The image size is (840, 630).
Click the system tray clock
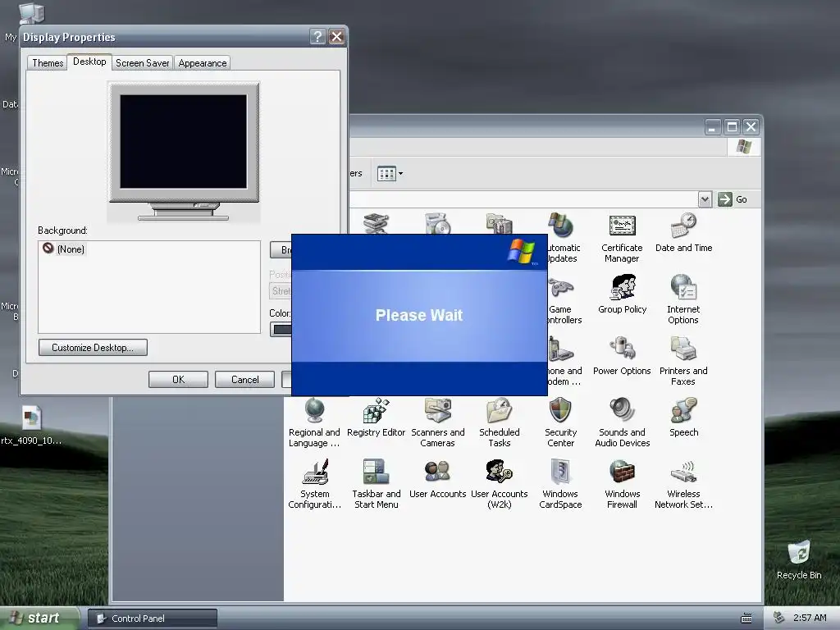[x=810, y=619]
